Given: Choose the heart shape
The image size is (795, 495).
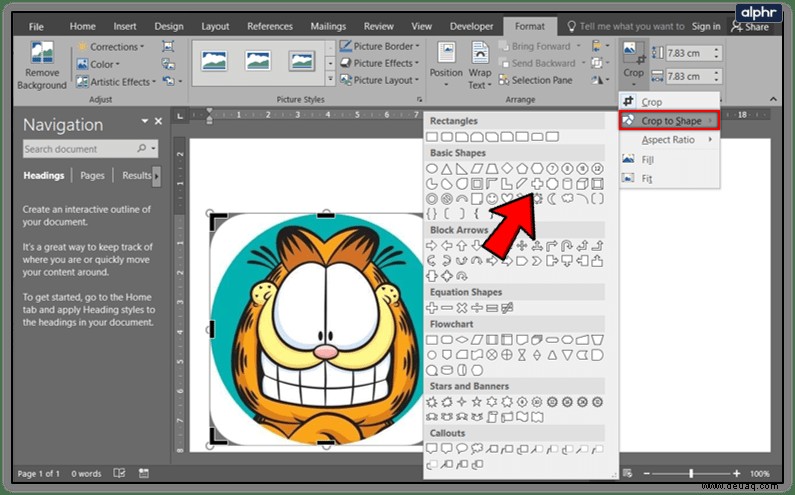Looking at the screenshot, I should 507,199.
